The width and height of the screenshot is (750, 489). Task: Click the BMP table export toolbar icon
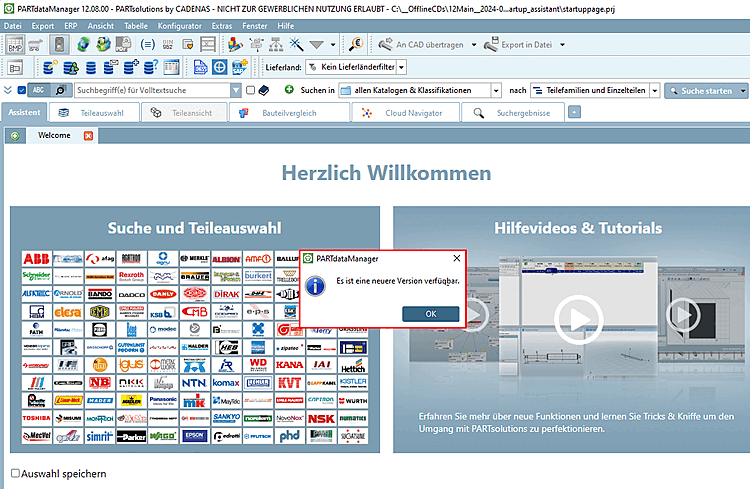pyautogui.click(x=15, y=44)
